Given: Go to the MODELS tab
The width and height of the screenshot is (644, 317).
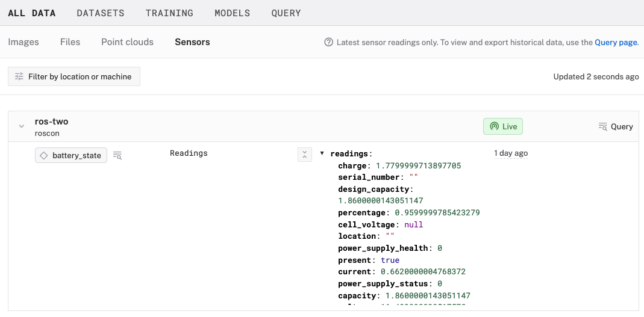Looking at the screenshot, I should (232, 13).
